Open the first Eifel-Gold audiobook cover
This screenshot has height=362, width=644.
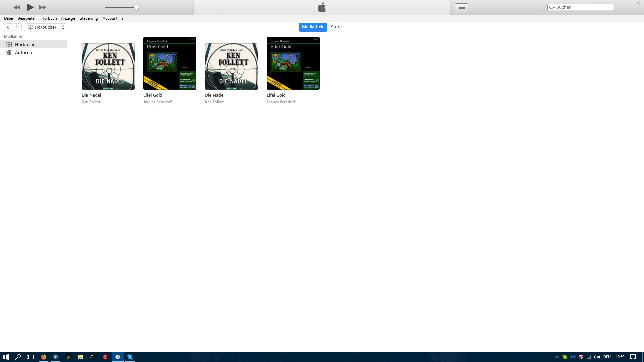click(x=170, y=63)
